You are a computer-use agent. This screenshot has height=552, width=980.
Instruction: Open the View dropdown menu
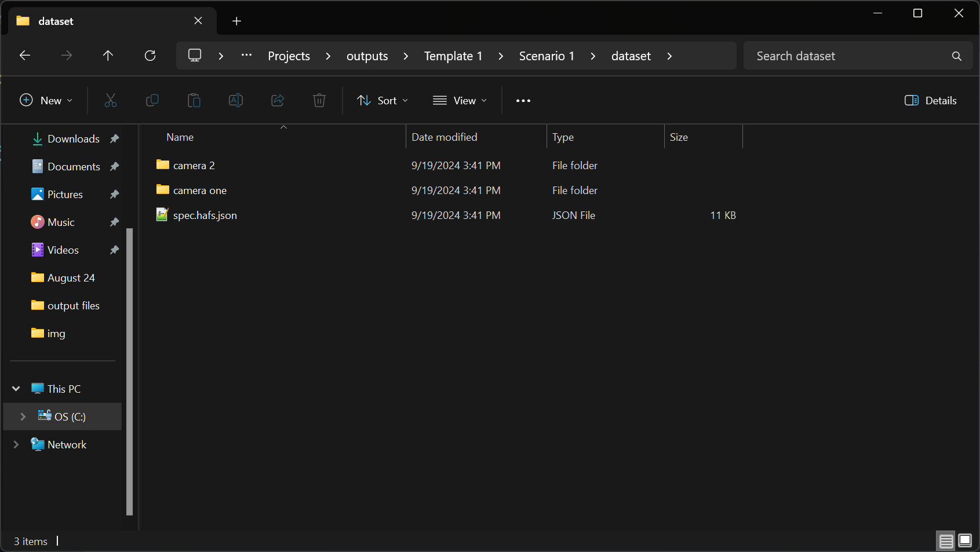pos(460,100)
